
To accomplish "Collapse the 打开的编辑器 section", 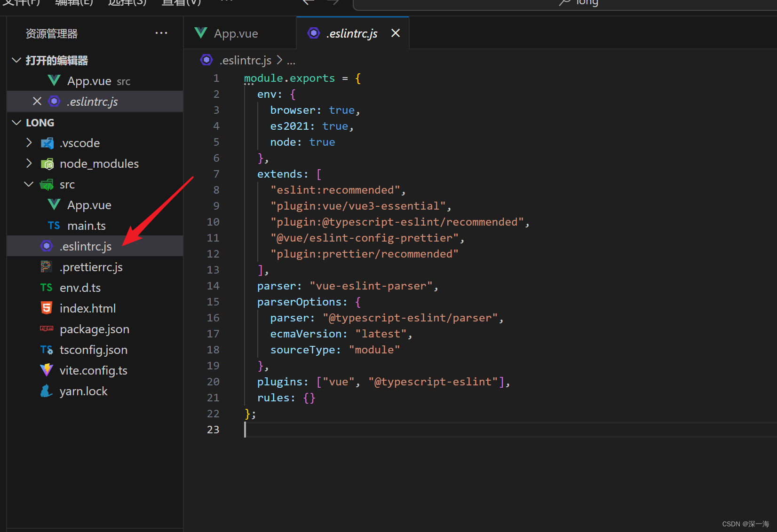I will pyautogui.click(x=16, y=60).
